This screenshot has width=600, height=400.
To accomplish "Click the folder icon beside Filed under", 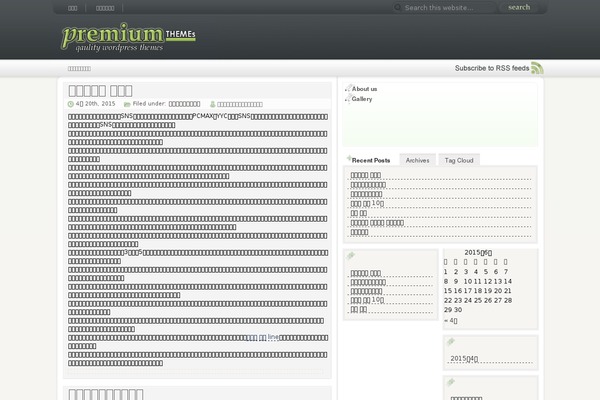I will 127,104.
